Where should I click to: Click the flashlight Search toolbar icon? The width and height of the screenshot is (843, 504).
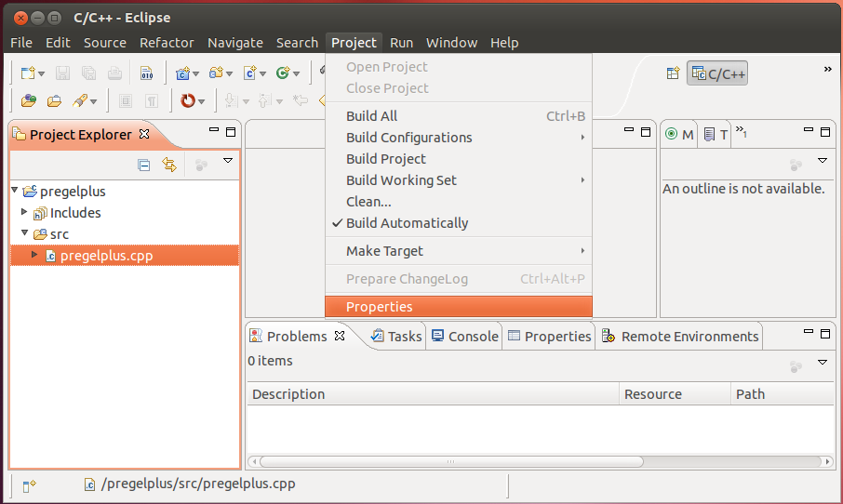pos(80,100)
